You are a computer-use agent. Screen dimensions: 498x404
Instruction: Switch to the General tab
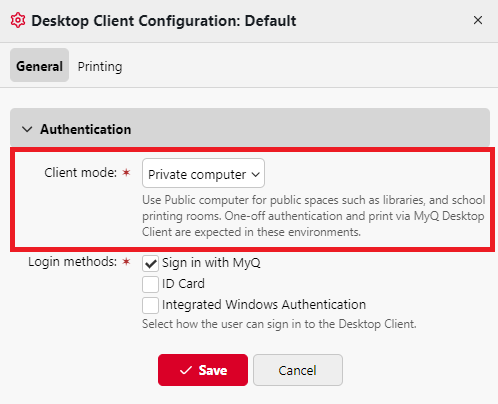tap(39, 65)
